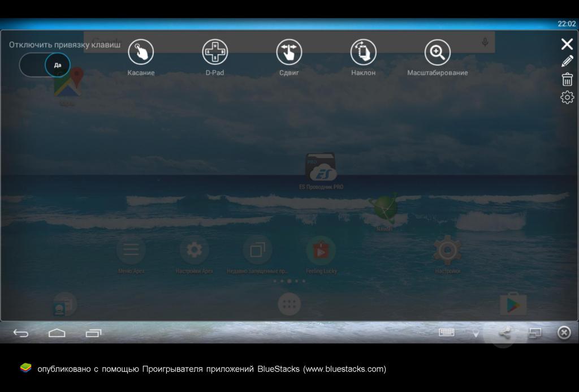
Task: Pick the Наклон tilt control icon
Action: pos(364,51)
